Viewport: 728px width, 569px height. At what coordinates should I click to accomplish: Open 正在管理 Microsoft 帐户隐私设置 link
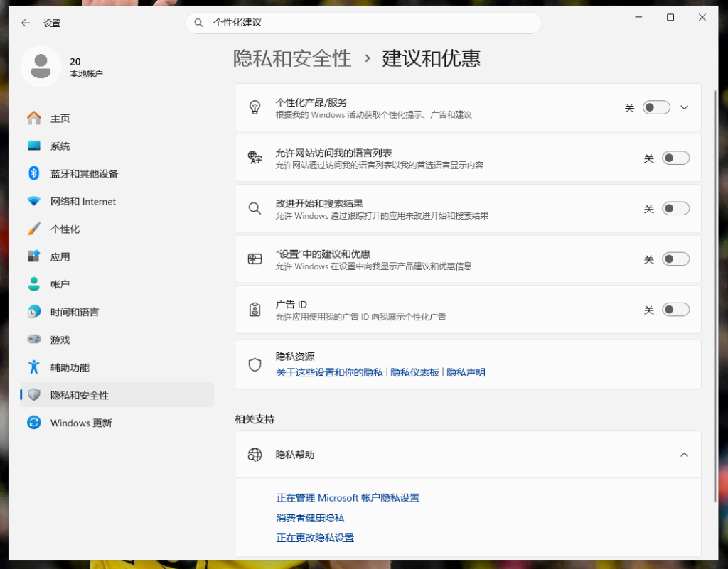pos(348,498)
